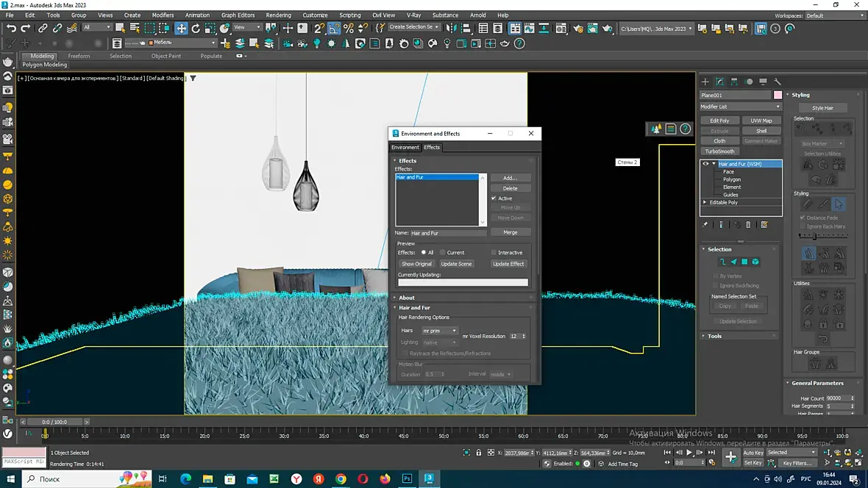Click the Select and Rotate tool
The width and height of the screenshot is (868, 488).
[196, 28]
